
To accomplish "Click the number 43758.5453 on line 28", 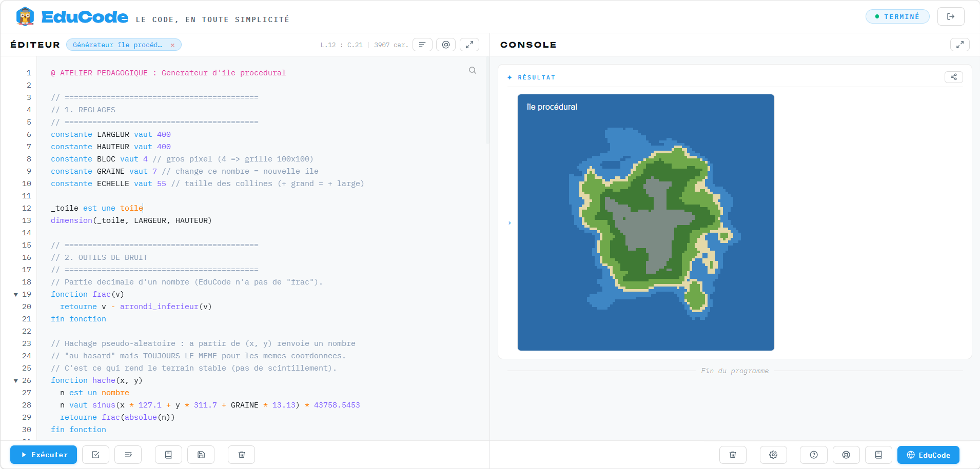I will click(x=337, y=405).
